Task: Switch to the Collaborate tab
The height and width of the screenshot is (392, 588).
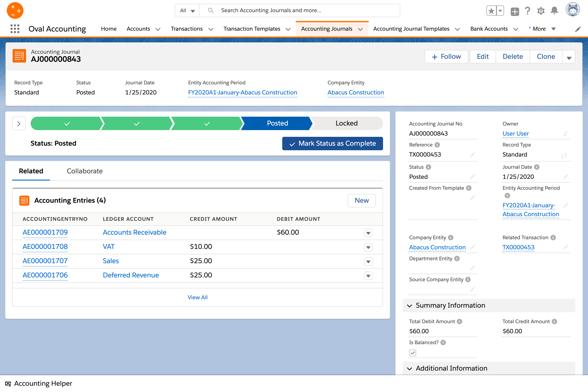Action: (x=85, y=171)
